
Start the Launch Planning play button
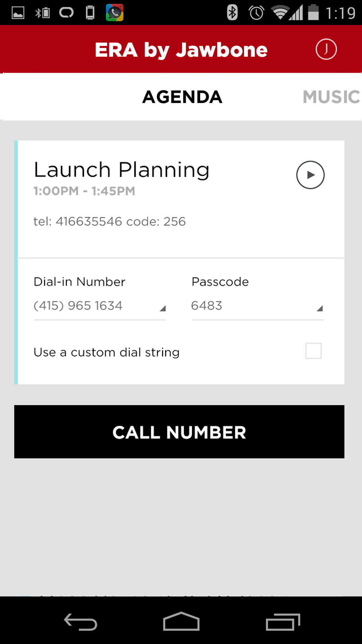tap(310, 175)
